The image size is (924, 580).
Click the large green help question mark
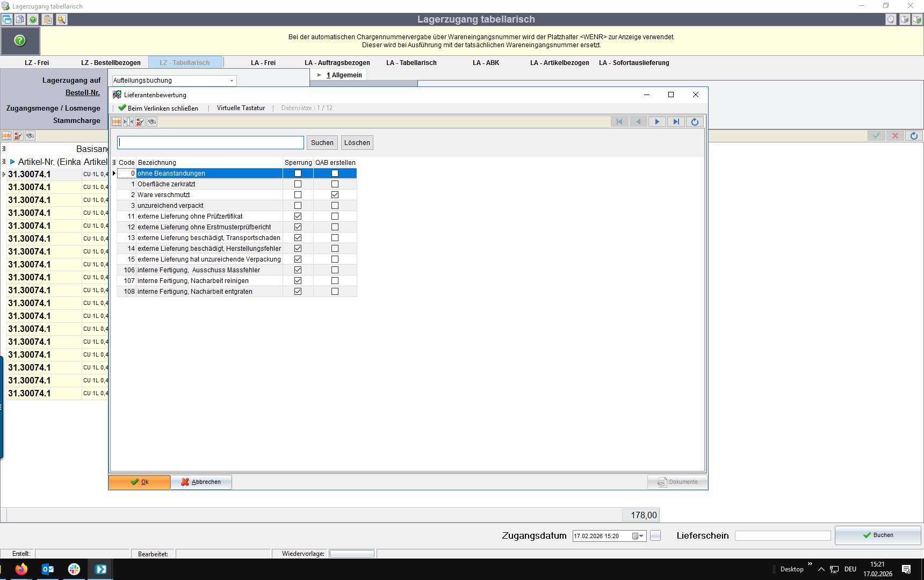(x=20, y=40)
